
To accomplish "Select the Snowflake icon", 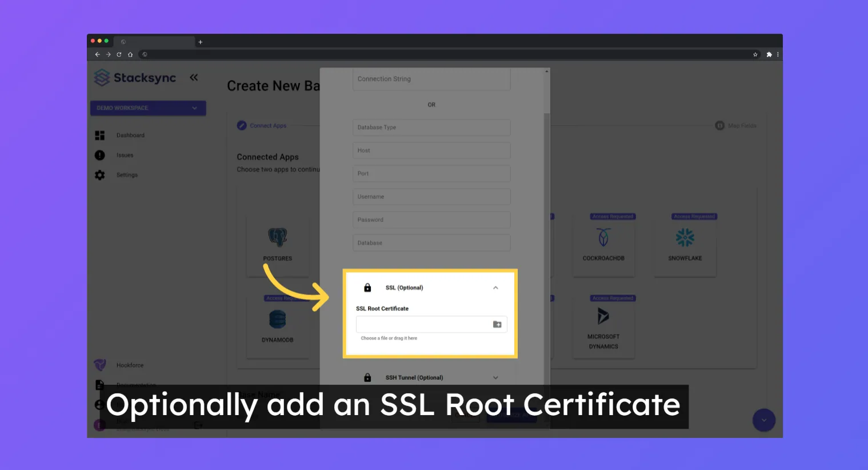I will tap(685, 237).
